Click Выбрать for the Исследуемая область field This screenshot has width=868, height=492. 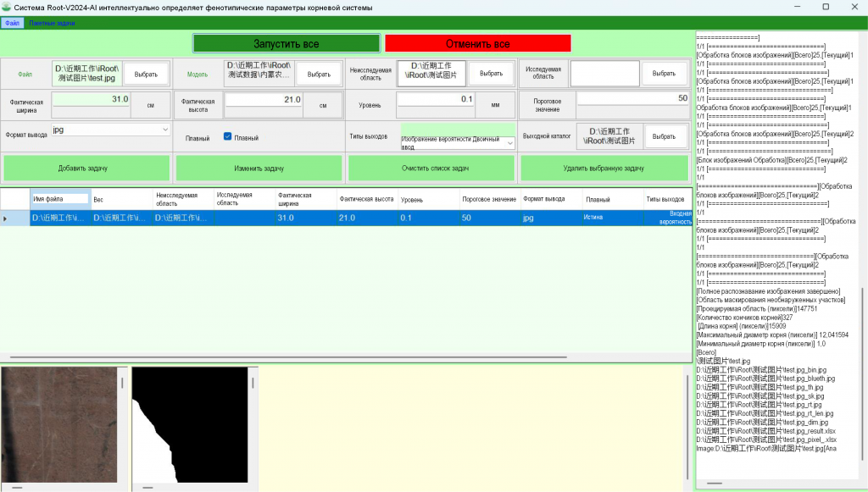664,74
